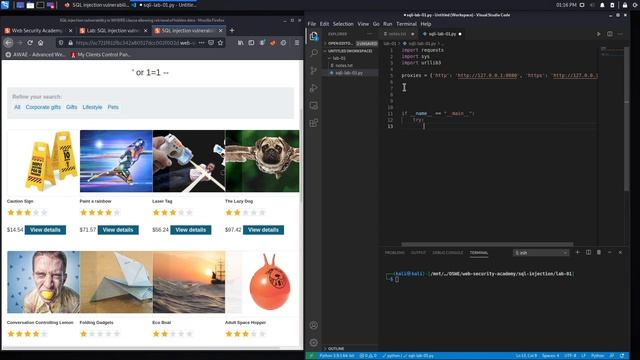Open Extensions view in VS Code activity bar
The height and width of the screenshot is (360, 640).
313,123
